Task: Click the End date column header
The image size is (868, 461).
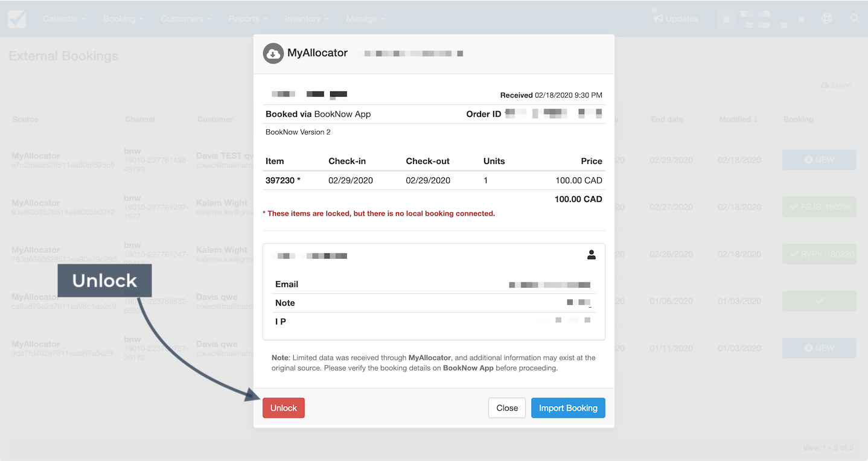Action: tap(667, 119)
